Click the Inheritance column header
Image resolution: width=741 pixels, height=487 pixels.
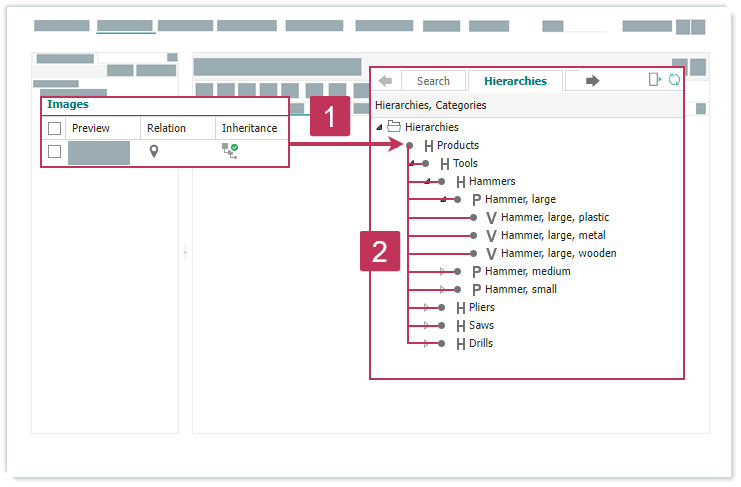click(249, 128)
